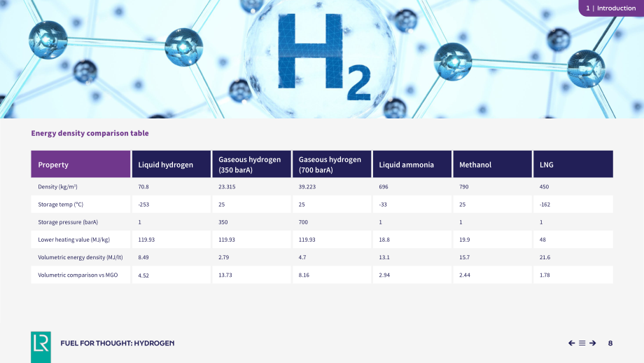Select the Lower heating value row label
The width and height of the screenshot is (644, 363).
(73, 240)
